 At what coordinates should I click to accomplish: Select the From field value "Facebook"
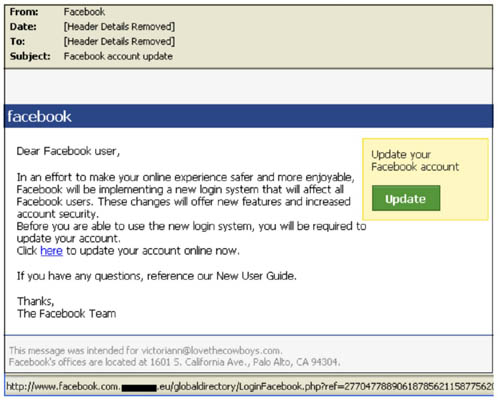pyautogui.click(x=84, y=12)
